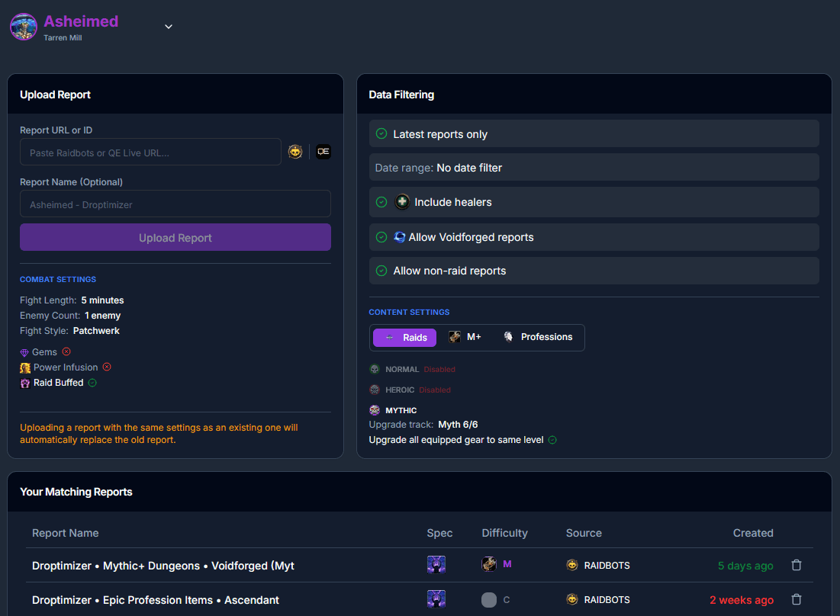This screenshot has height=616, width=840.
Task: Open Droptimizer Epic Profession Items Ascendant report
Action: [x=156, y=600]
